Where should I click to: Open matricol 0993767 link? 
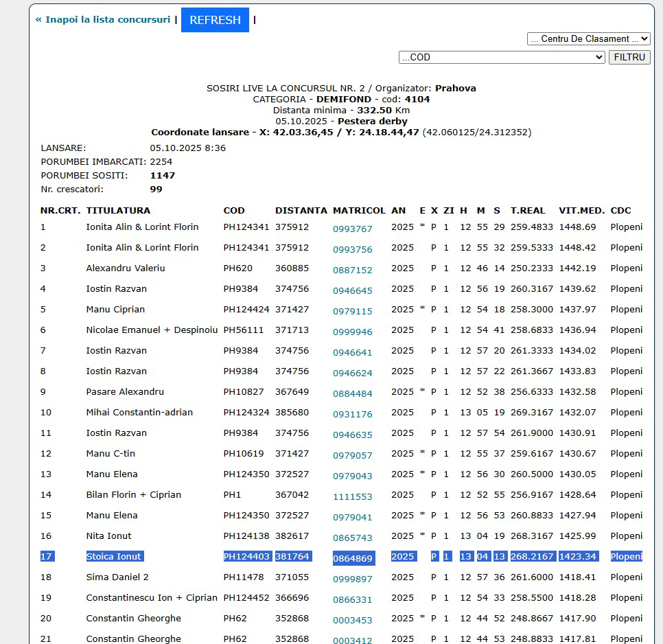[352, 229]
